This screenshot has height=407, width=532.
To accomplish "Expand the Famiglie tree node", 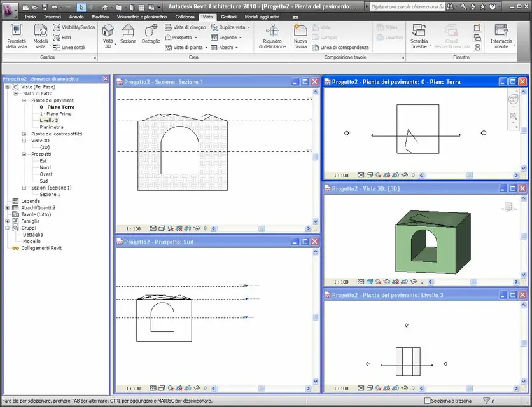I will click(x=7, y=221).
